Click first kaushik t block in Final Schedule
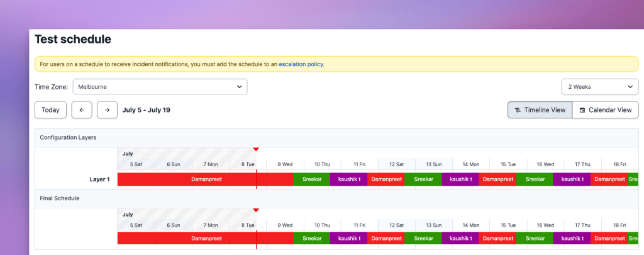This screenshot has height=255, width=644. coord(348,239)
